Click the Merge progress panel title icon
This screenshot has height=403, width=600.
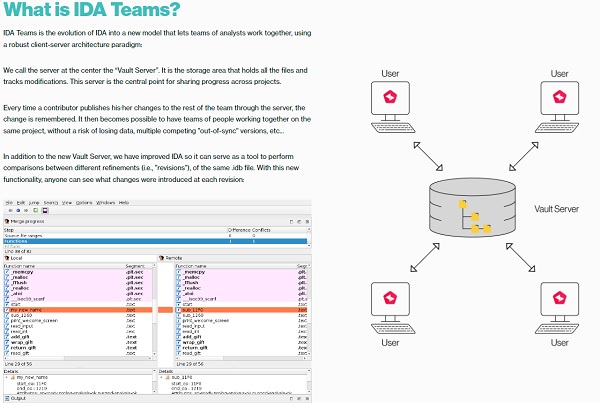click(x=7, y=221)
